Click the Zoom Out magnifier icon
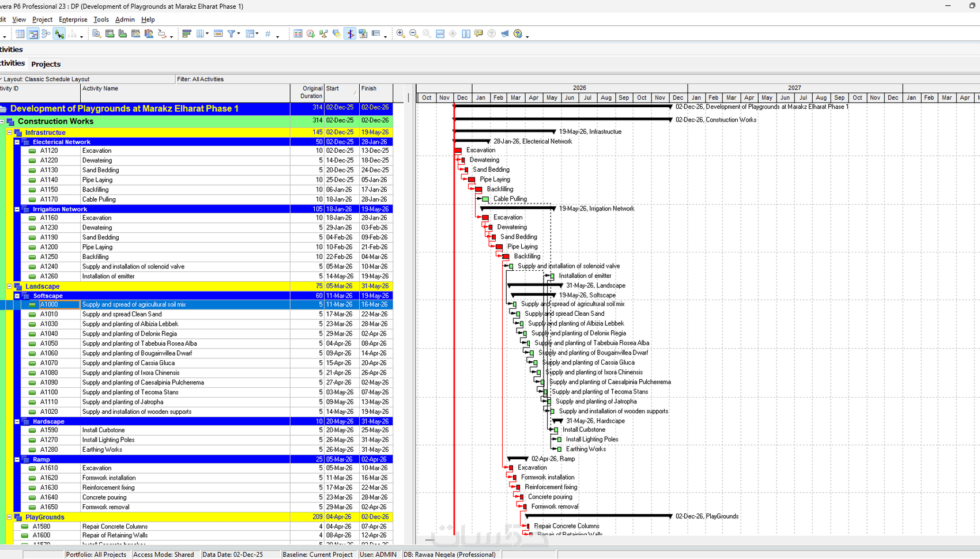Viewport: 980px width, 559px height. tap(414, 34)
